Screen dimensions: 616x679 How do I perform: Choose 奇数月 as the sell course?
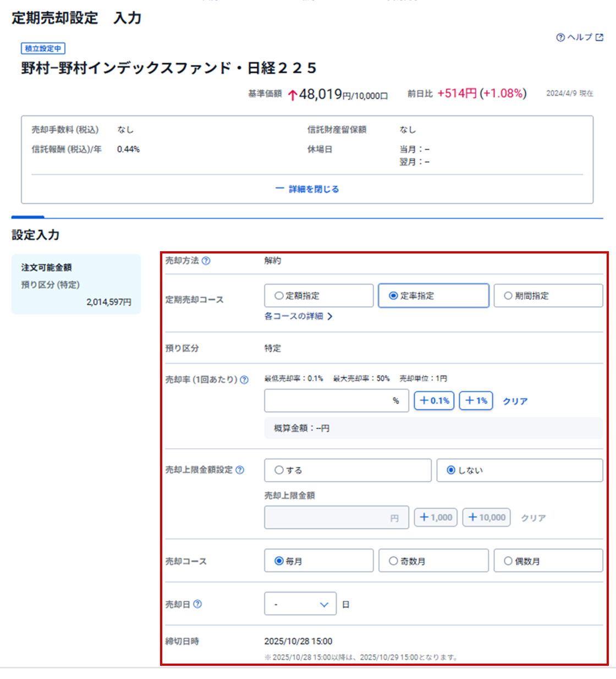tap(433, 561)
